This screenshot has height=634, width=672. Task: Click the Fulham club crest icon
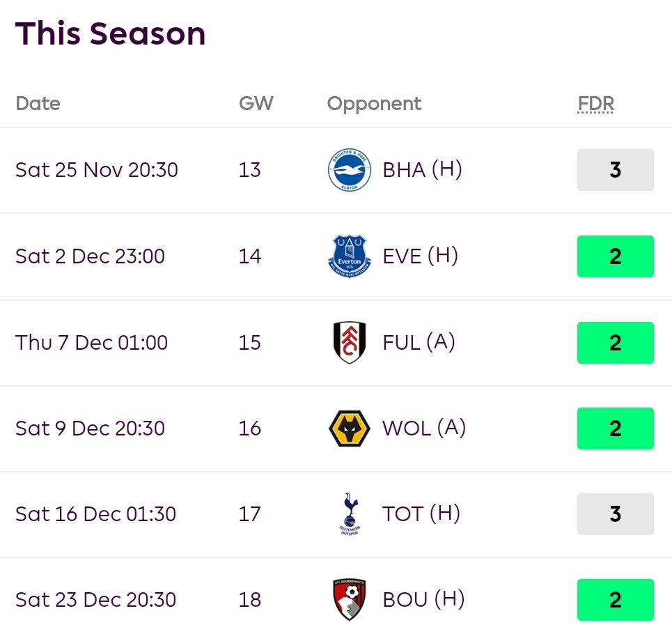tap(350, 343)
